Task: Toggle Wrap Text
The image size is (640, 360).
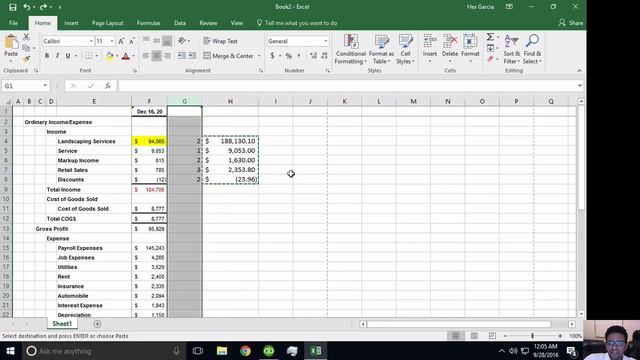Action: 220,41
